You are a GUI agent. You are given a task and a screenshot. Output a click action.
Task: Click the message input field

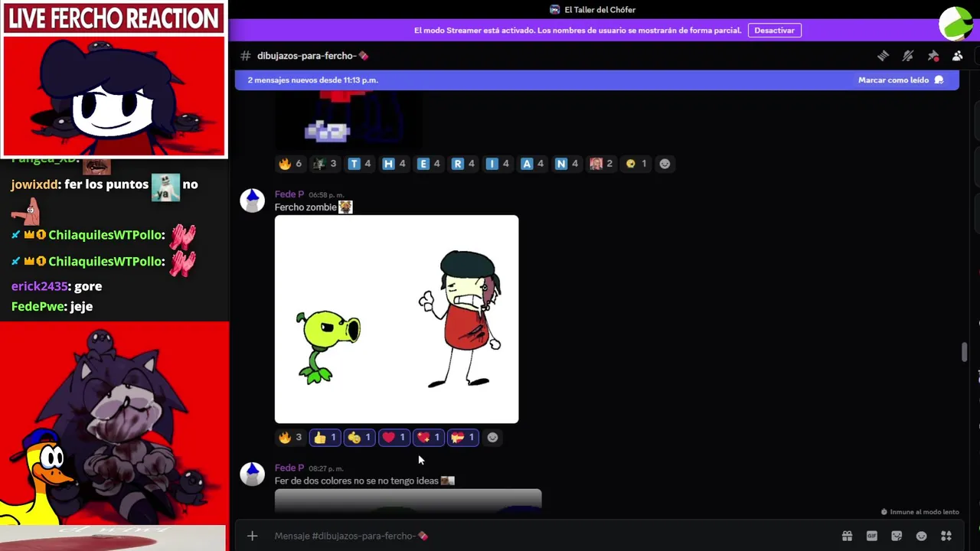[x=551, y=536]
